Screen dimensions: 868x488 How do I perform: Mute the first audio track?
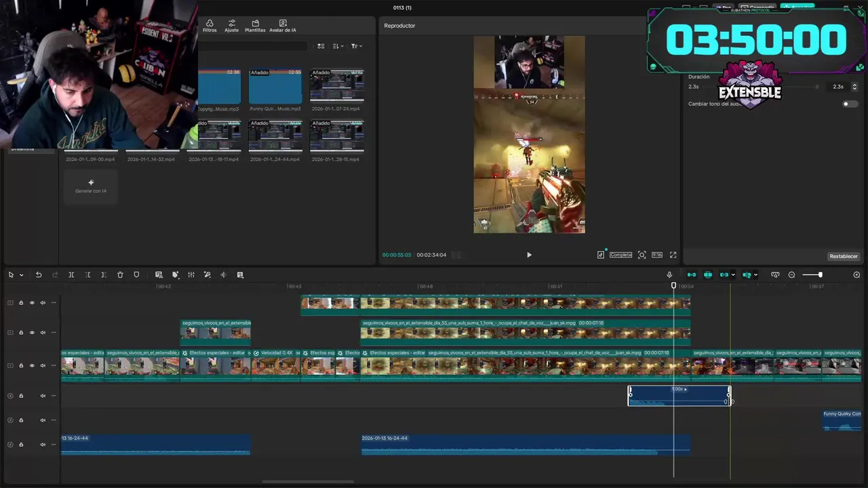pos(43,396)
